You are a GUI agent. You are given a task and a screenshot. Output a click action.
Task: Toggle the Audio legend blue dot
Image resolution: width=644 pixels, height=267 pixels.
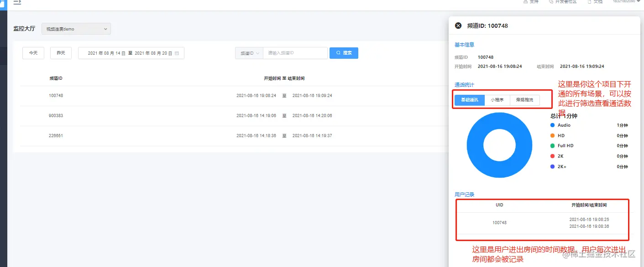552,125
